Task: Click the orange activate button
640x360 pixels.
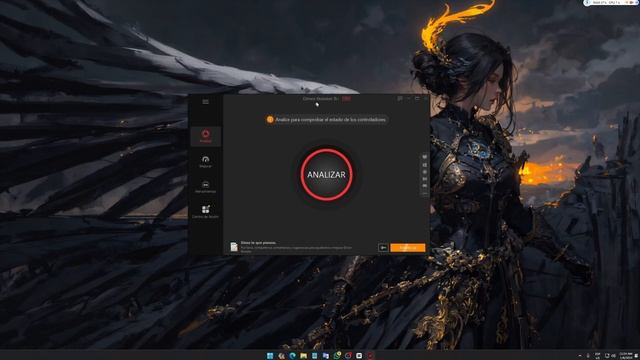Action: coord(407,248)
